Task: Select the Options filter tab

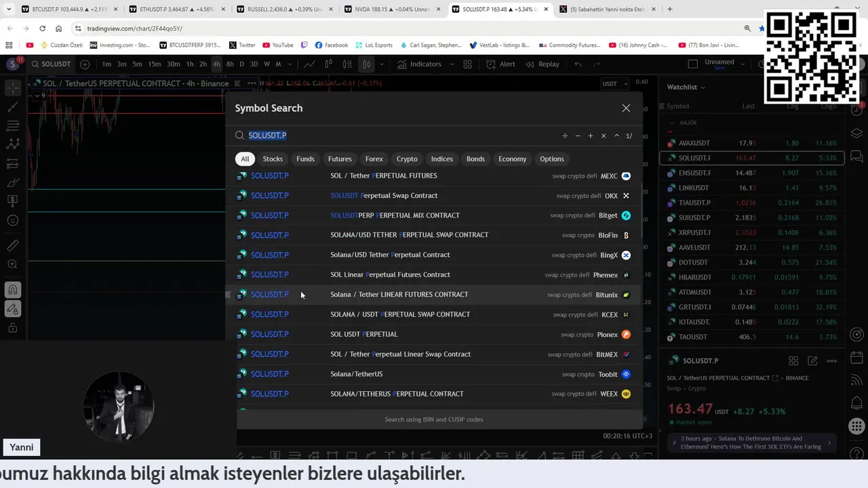Action: point(551,159)
